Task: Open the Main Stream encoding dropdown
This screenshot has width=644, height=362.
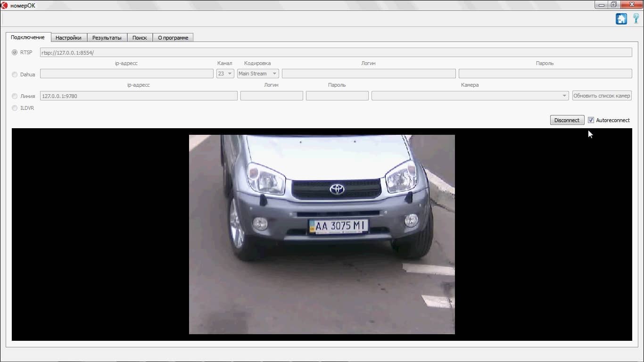Action: click(x=258, y=74)
